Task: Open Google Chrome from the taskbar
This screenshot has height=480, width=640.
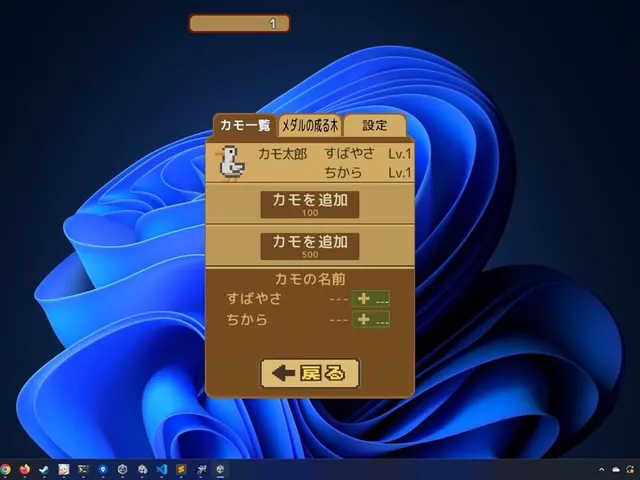Action: pyautogui.click(x=5, y=470)
